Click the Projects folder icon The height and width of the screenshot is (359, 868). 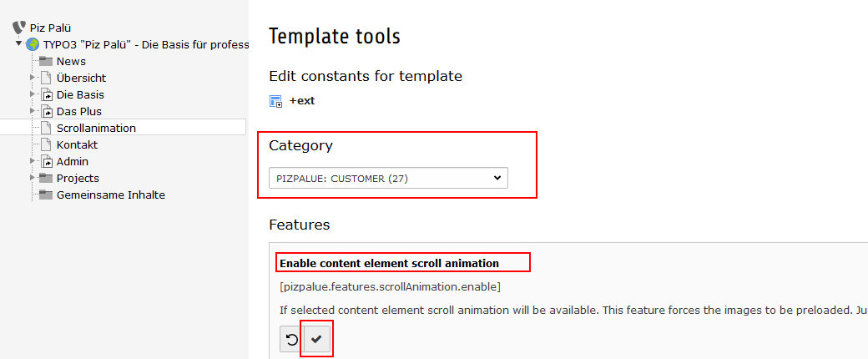(x=46, y=178)
